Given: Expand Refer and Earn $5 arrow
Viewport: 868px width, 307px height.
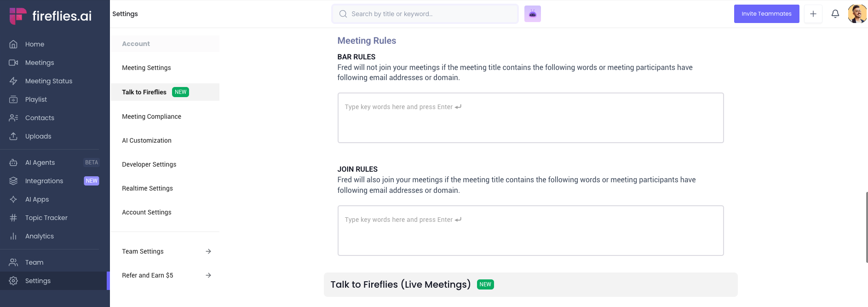Looking at the screenshot, I should click(x=208, y=275).
